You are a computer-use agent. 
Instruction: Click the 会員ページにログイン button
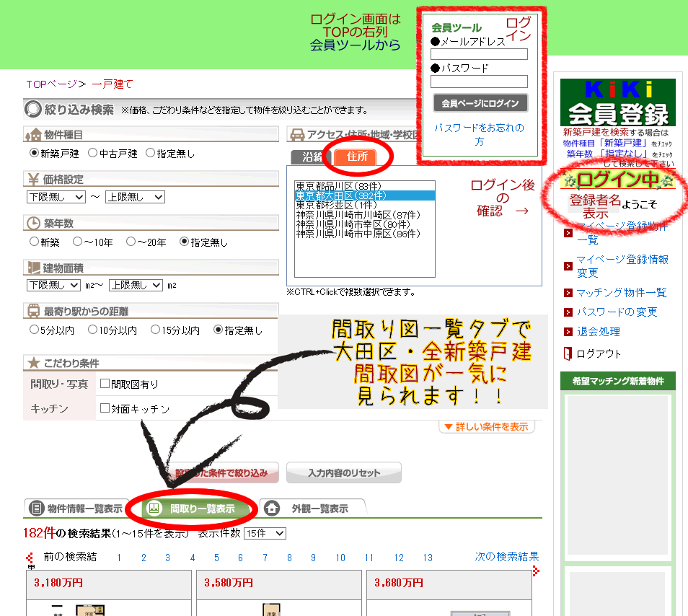click(480, 103)
